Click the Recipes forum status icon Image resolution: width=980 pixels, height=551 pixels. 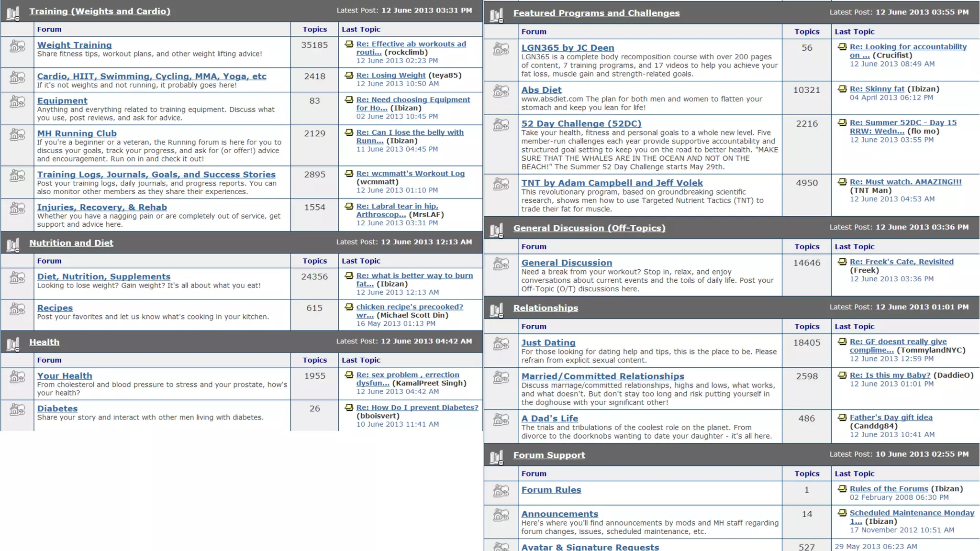coord(17,309)
